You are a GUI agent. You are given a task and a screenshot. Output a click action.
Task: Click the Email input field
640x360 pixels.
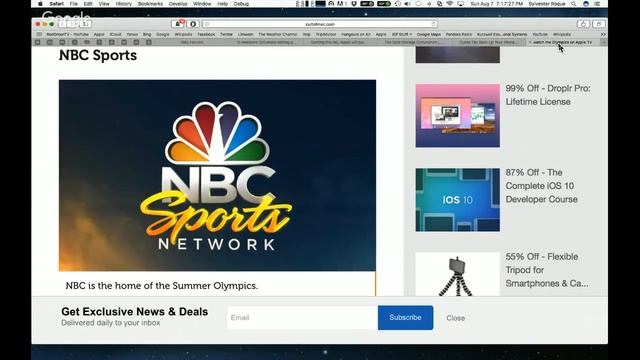[x=302, y=318]
